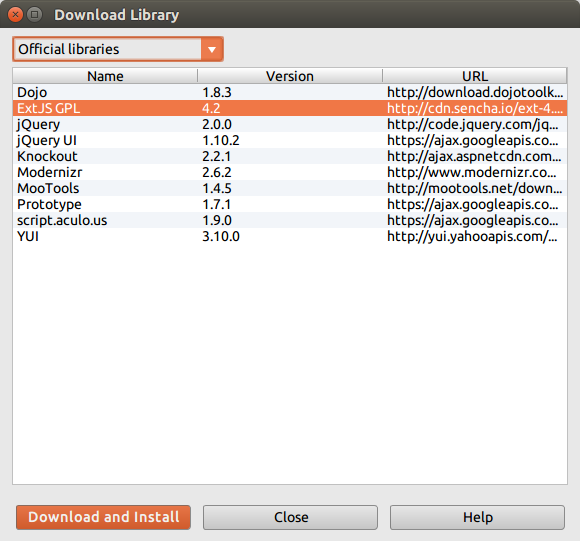The height and width of the screenshot is (541, 580).
Task: Open the Official libraries dropdown
Action: click(118, 49)
